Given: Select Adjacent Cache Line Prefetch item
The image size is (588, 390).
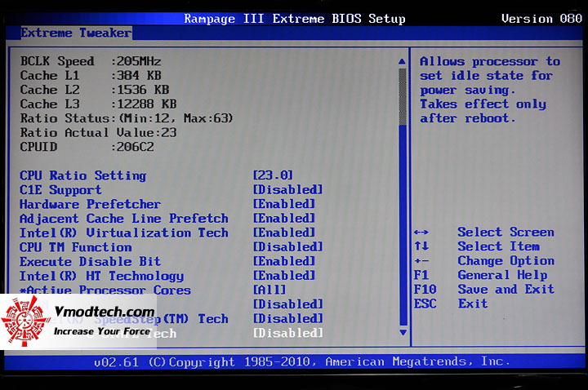Looking at the screenshot, I should tap(124, 219).
